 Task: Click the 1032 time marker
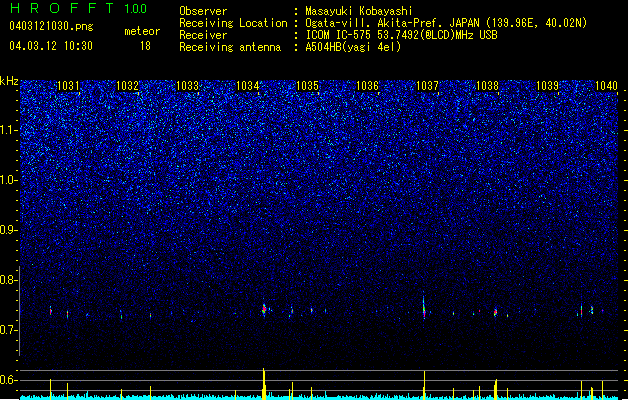[127, 85]
